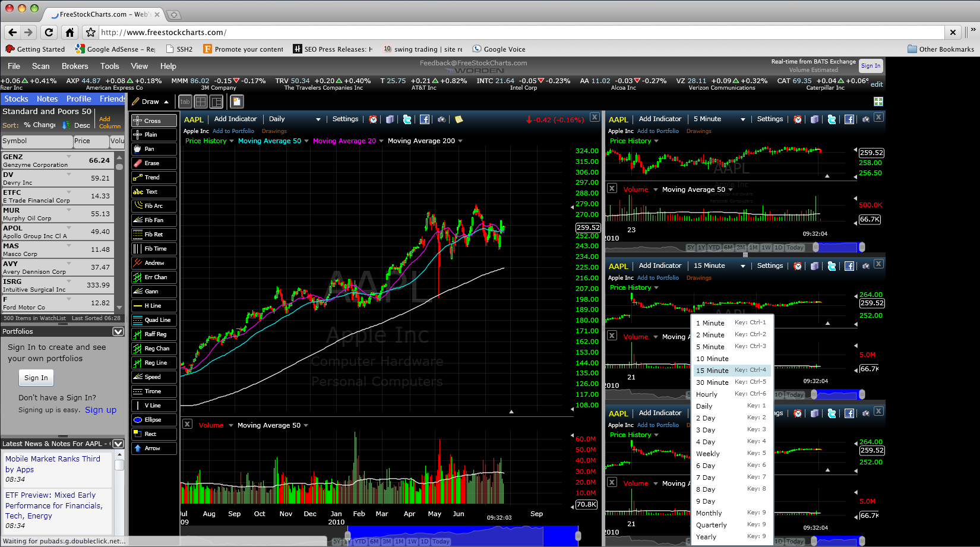Select the Trend line tool
The image size is (980, 547).
154,178
